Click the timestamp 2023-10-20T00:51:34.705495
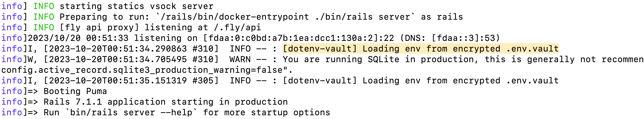Image resolution: width=644 pixels, height=119 pixels. coord(118,59)
